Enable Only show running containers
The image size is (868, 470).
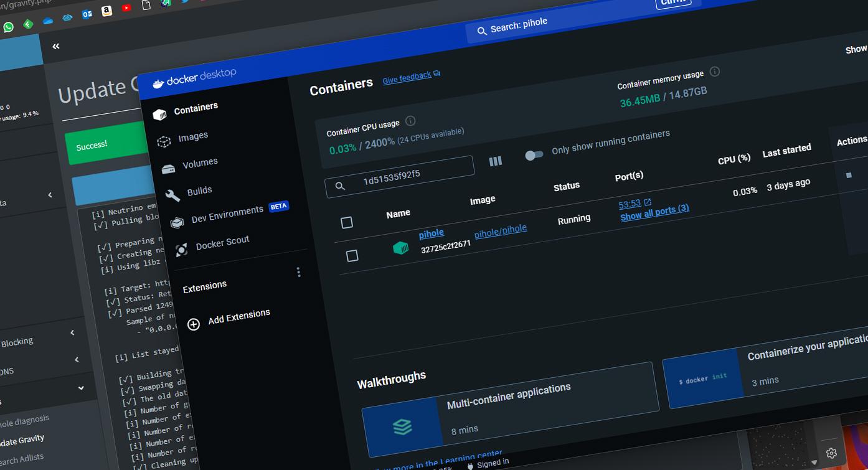tap(534, 154)
